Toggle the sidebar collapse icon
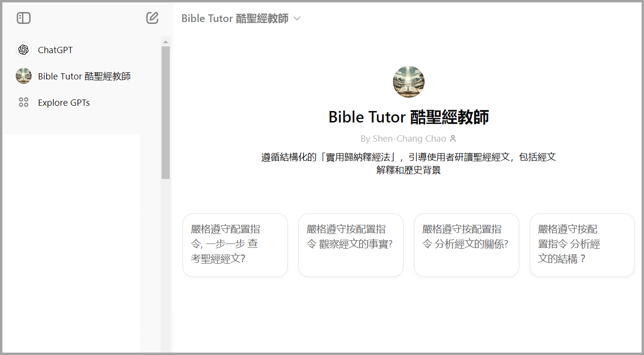Viewport: 644px width, 355px height. tap(23, 18)
